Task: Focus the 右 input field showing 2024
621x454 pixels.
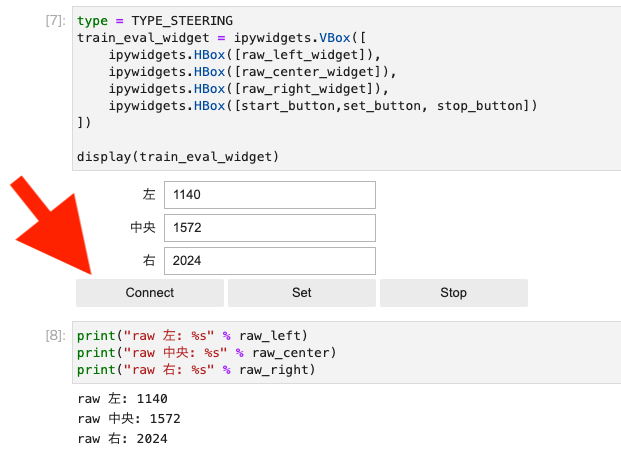Action: pyautogui.click(x=270, y=261)
